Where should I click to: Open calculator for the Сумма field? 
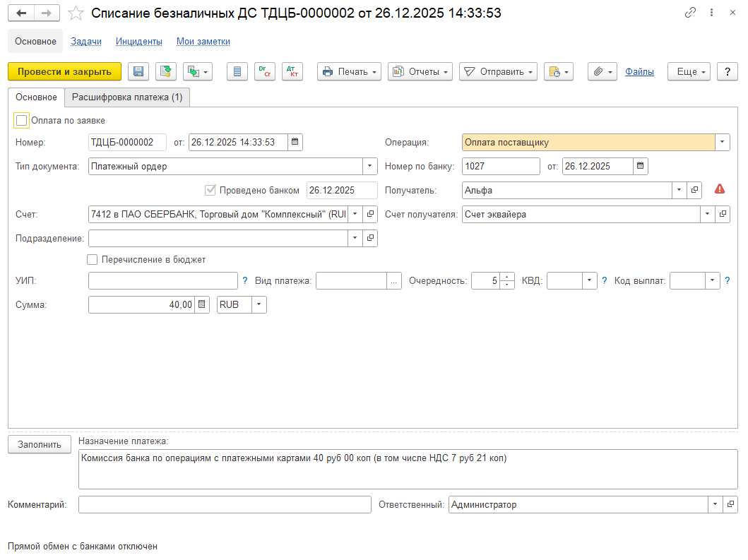[202, 304]
